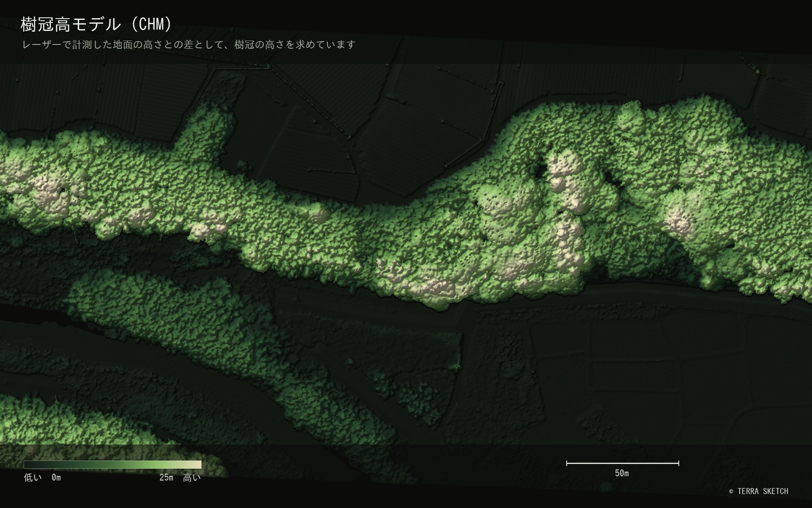Click the © TERRA SKETCH credit
The height and width of the screenshot is (508, 812).
pos(759,491)
